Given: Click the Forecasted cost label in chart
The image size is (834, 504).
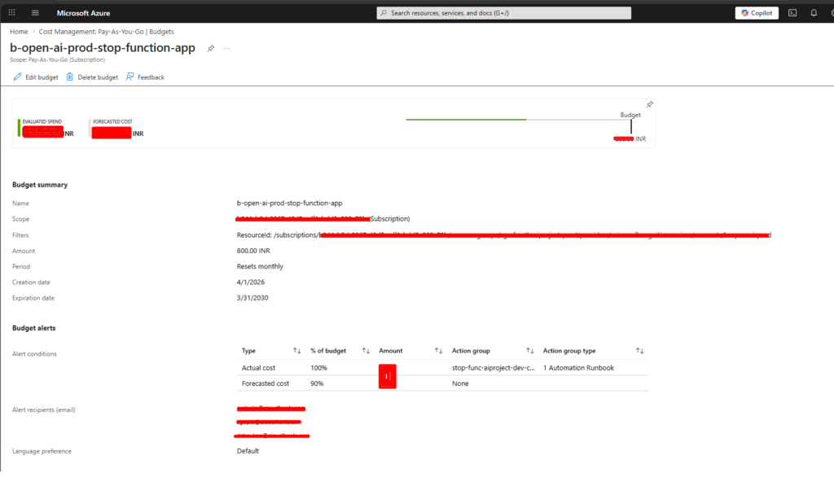Looking at the screenshot, I should (112, 122).
